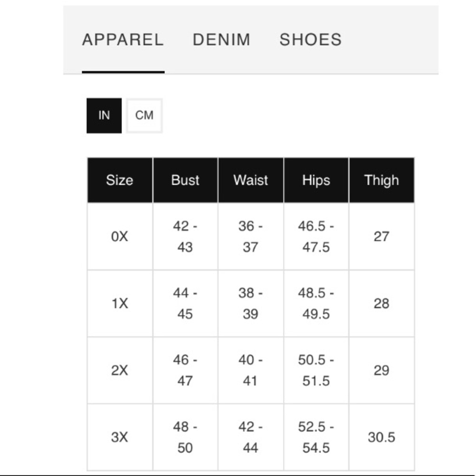The height and width of the screenshot is (476, 476).
Task: Select the 1X size cell
Action: tap(120, 303)
